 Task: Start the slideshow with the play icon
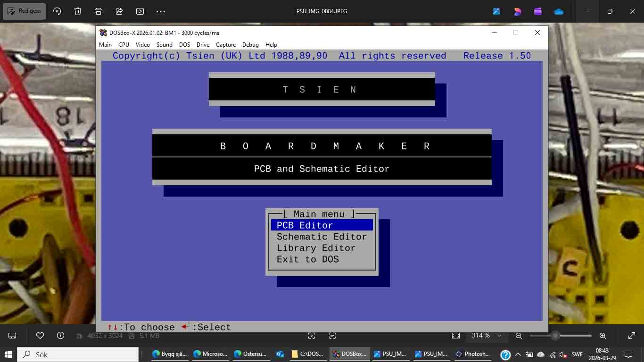pos(140,11)
